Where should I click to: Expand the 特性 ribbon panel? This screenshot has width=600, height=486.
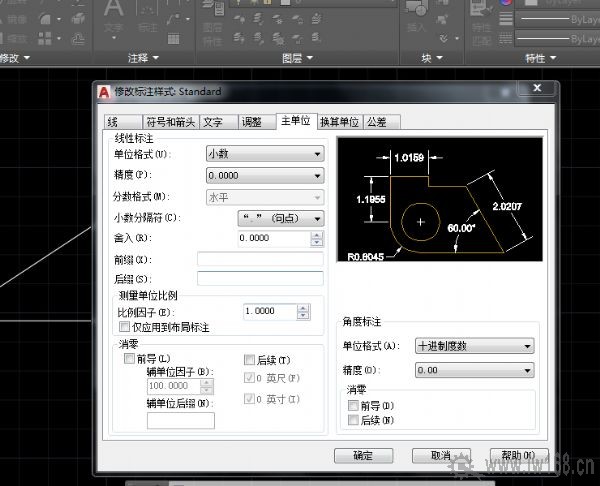(x=540, y=58)
